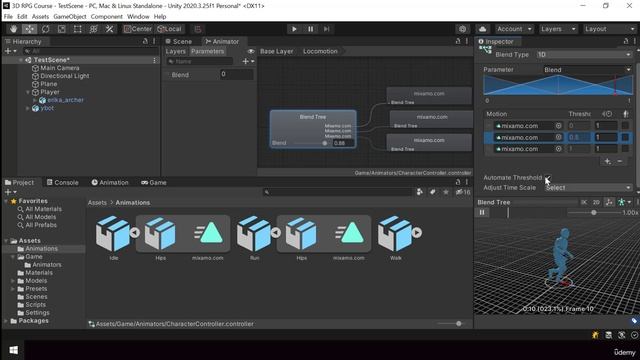This screenshot has width=640, height=360.
Task: Open Unity Collaborate services icon
Action: point(462,29)
